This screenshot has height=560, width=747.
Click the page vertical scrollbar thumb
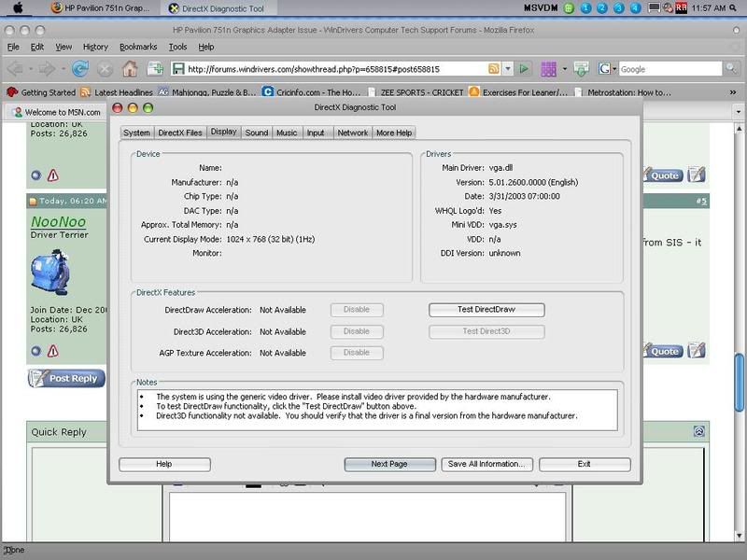739,383
